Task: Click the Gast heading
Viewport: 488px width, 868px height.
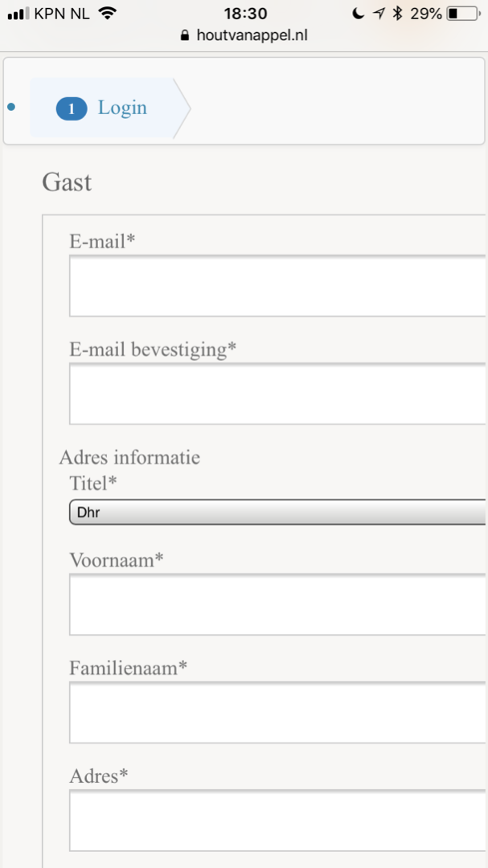Action: point(67,182)
